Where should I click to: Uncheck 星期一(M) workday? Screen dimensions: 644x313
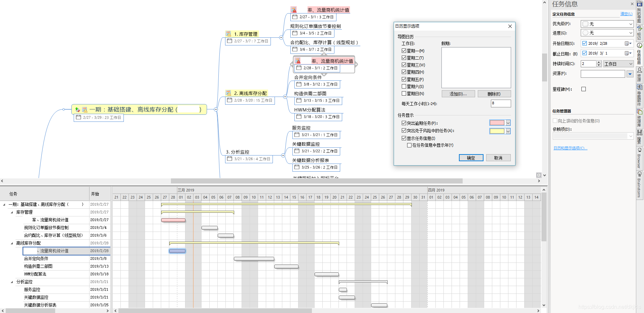(x=404, y=50)
